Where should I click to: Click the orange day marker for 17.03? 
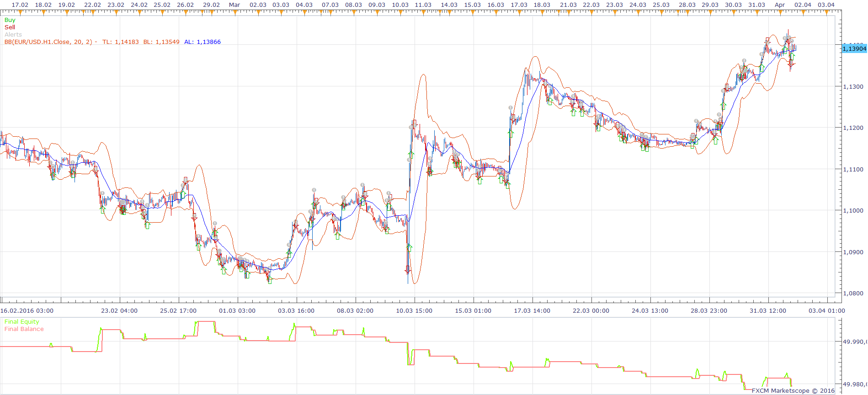519,13
